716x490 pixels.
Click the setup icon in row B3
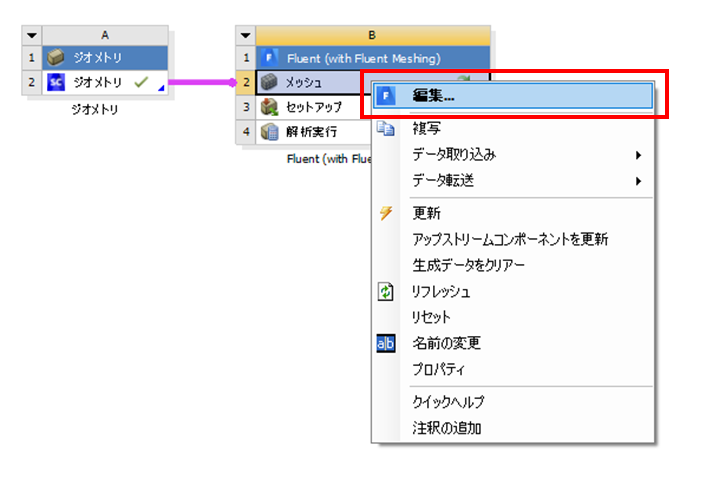tap(269, 107)
